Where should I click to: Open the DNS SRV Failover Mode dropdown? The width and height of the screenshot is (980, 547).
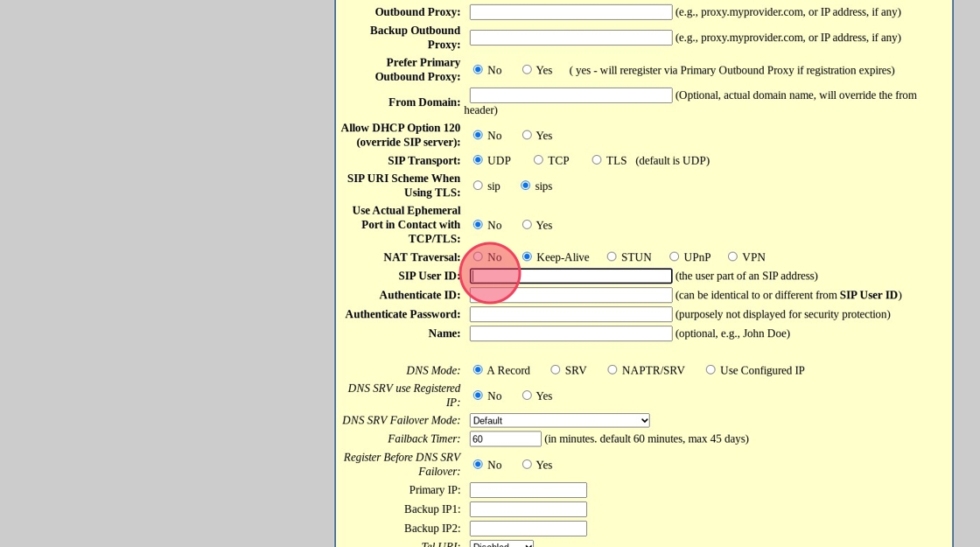pyautogui.click(x=559, y=421)
